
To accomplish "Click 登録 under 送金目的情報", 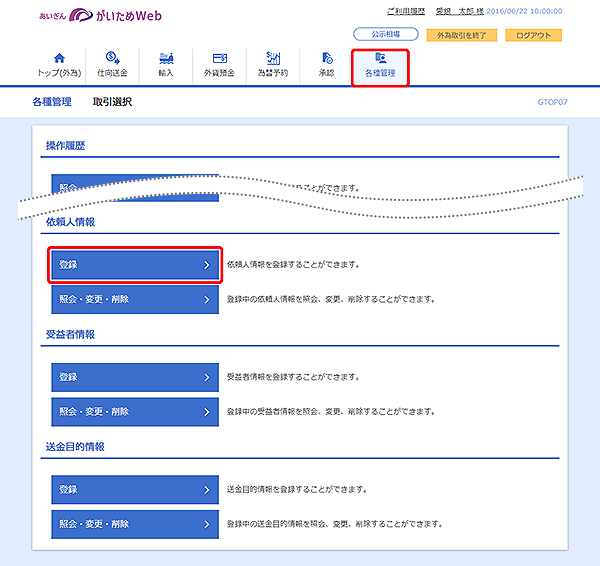I will [x=135, y=490].
